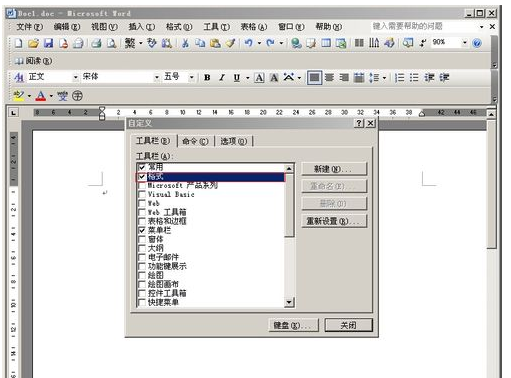Screen dimensions: 511x378
Task: Expand the undo history dropdown arrow
Action: (x=259, y=43)
